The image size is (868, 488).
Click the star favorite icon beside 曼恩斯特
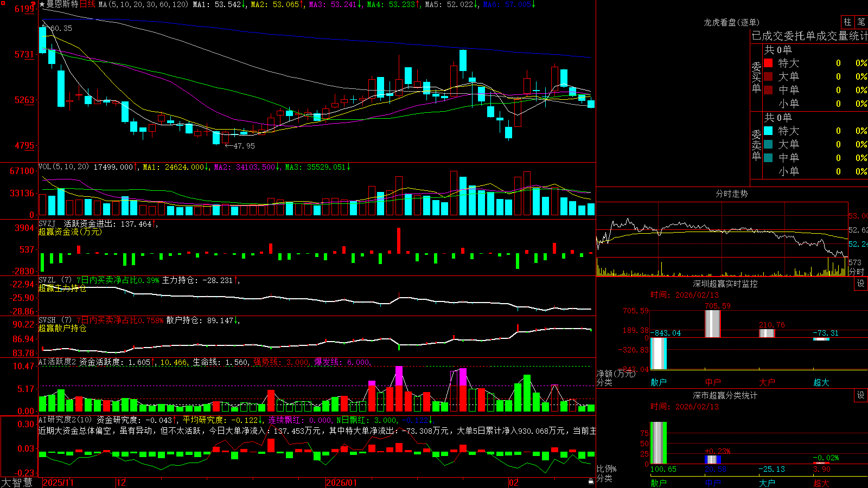(x=42, y=4)
